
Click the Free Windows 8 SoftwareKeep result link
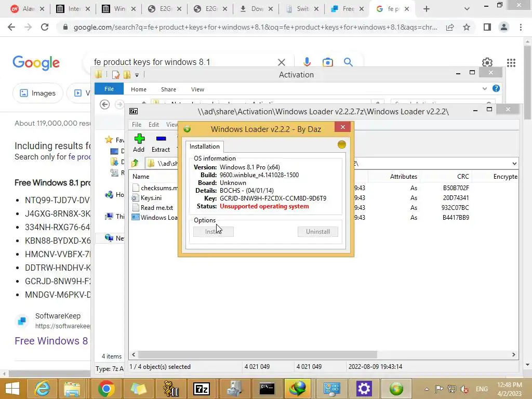coord(51,341)
